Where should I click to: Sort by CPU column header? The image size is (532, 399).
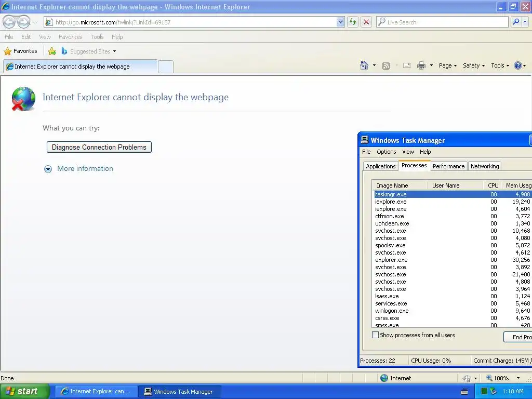click(x=493, y=185)
